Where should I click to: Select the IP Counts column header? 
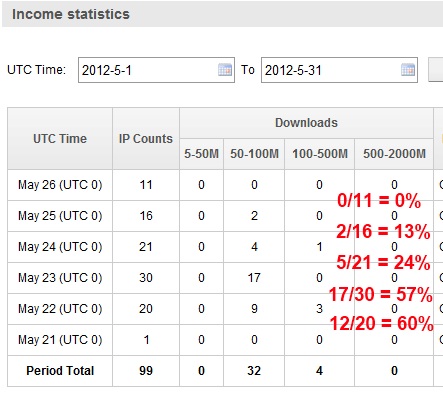coord(146,139)
